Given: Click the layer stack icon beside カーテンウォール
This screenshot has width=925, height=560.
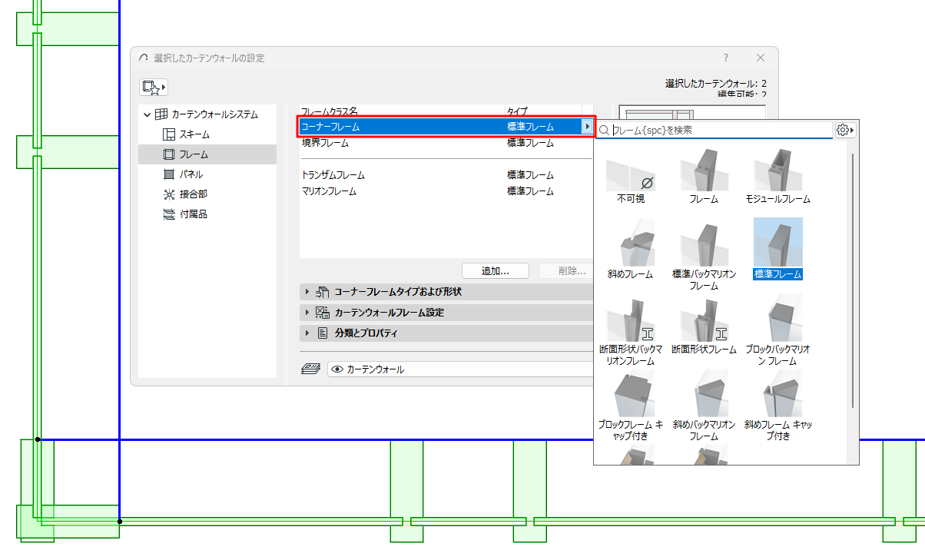Looking at the screenshot, I should pyautogui.click(x=310, y=369).
